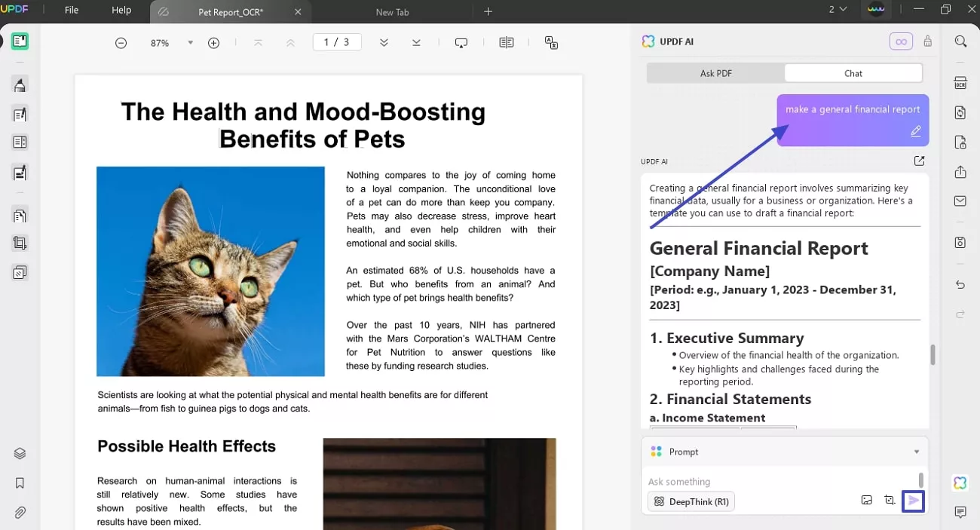Export the AI response

919,161
